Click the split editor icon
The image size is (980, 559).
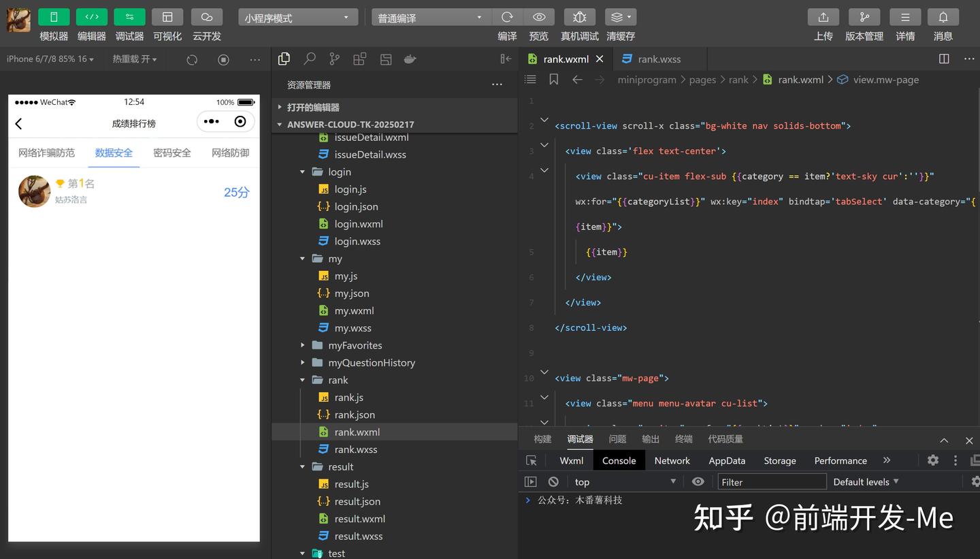click(x=944, y=59)
